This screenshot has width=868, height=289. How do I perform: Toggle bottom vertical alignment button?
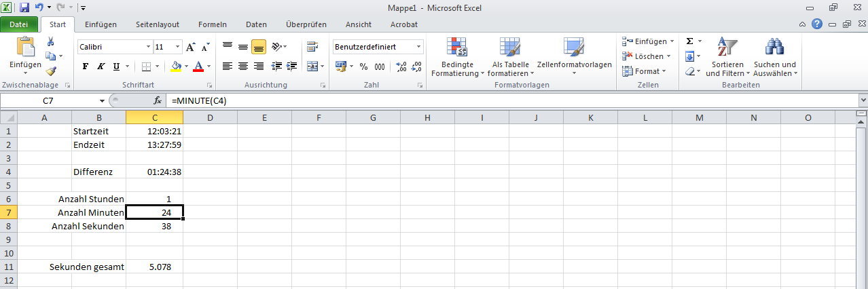[x=258, y=47]
